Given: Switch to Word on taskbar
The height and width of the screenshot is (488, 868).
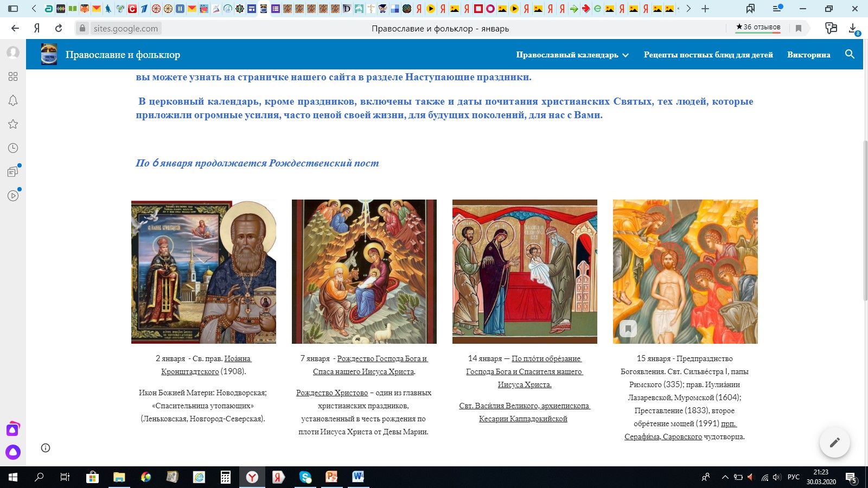Looking at the screenshot, I should pyautogui.click(x=358, y=477).
